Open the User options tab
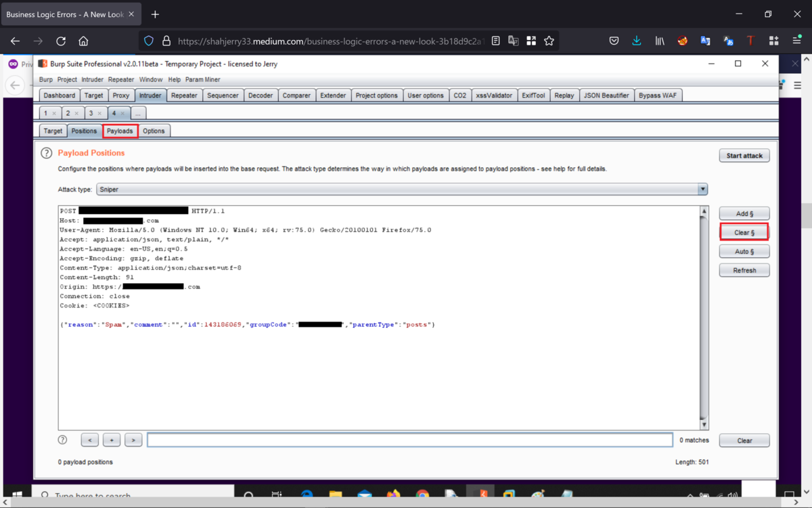 point(426,96)
